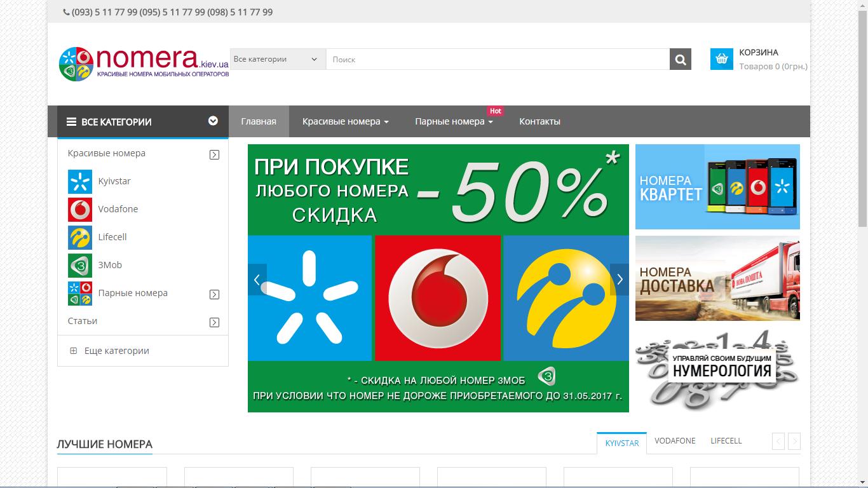Open Контакты page from navigation bar
The height and width of the screenshot is (488, 868).
(539, 121)
